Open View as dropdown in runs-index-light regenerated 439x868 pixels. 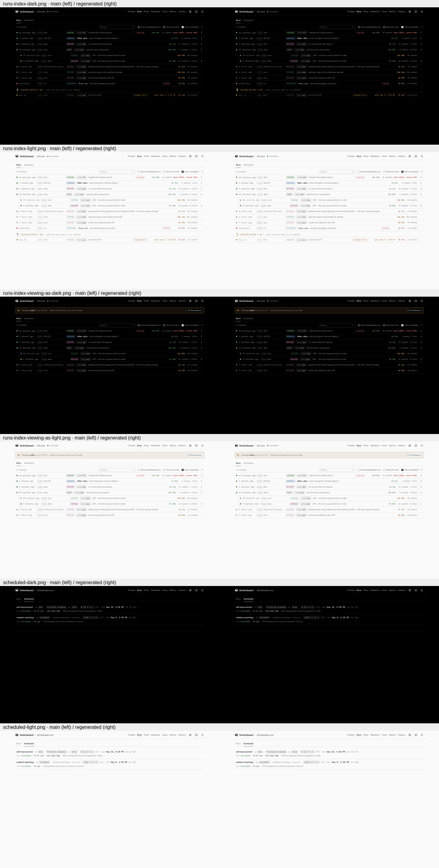click(x=337, y=172)
